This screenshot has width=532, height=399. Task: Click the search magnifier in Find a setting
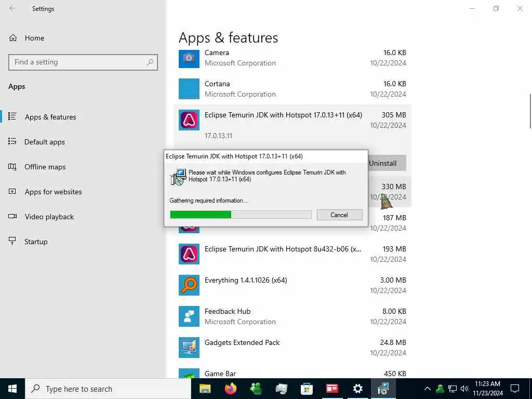[x=150, y=62]
